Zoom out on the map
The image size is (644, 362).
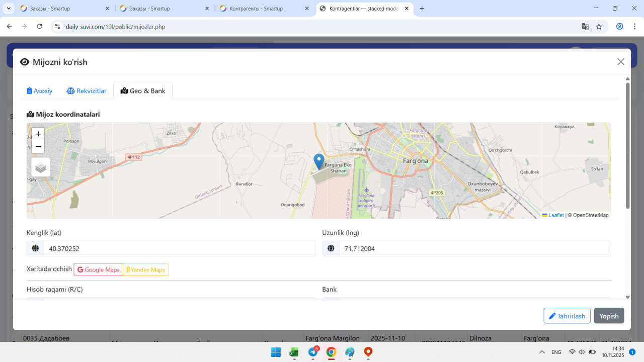pyautogui.click(x=38, y=147)
